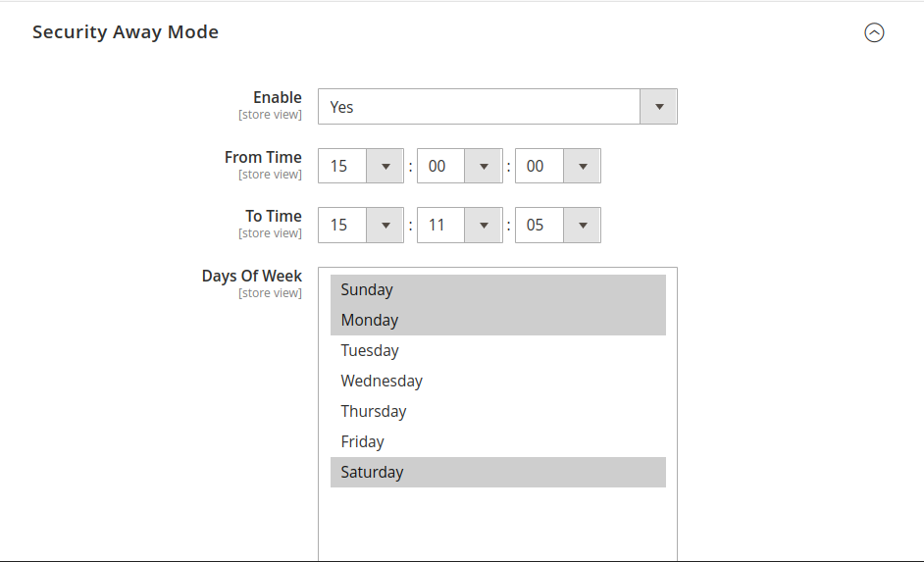Open From Time seconds dropdown
The image size is (924, 562).
tap(558, 166)
